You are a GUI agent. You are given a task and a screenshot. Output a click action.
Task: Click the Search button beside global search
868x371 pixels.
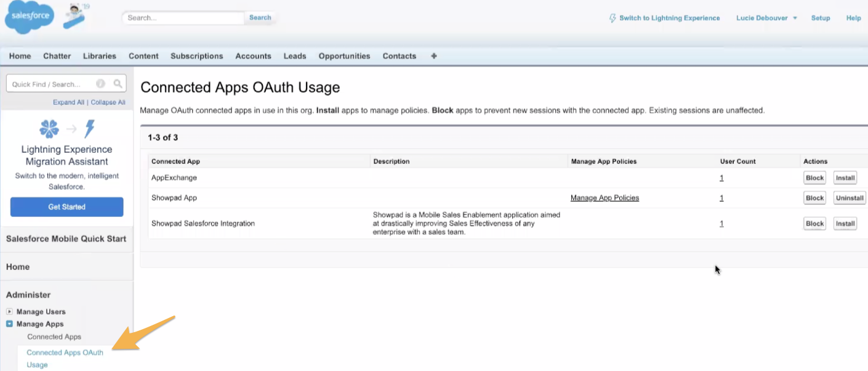260,18
